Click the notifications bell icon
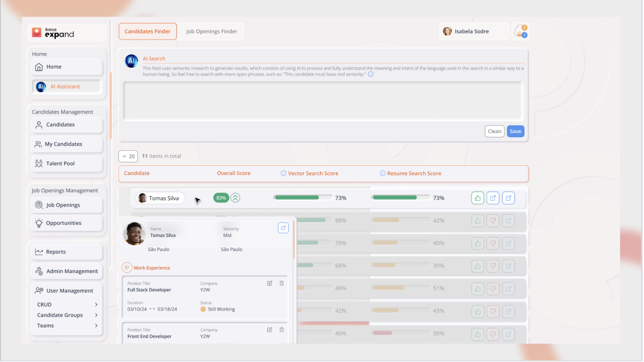The image size is (644, 362). point(520,31)
